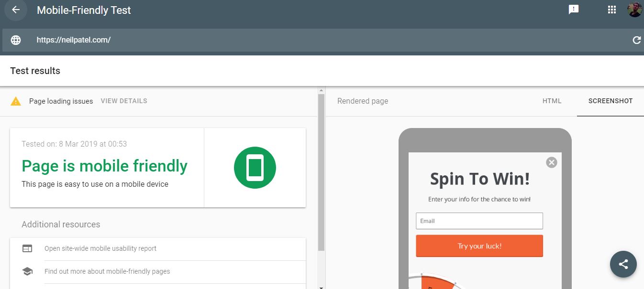Click the graduation cap icon
The width and height of the screenshot is (644, 289).
tap(27, 271)
